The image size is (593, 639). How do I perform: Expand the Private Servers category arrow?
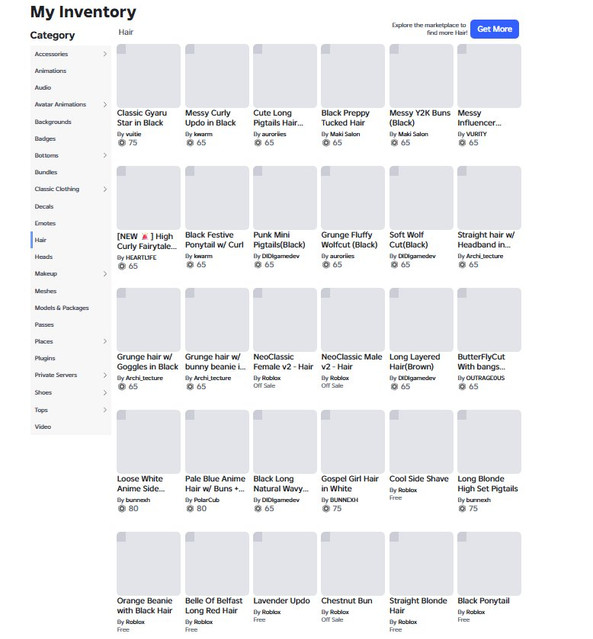coord(105,375)
